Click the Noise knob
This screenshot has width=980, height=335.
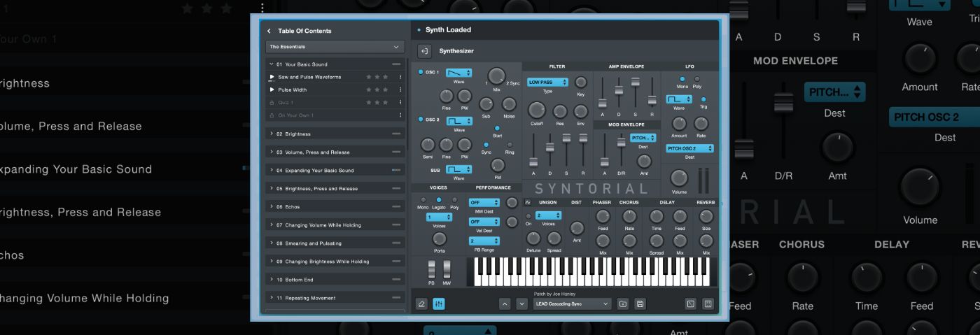509,104
